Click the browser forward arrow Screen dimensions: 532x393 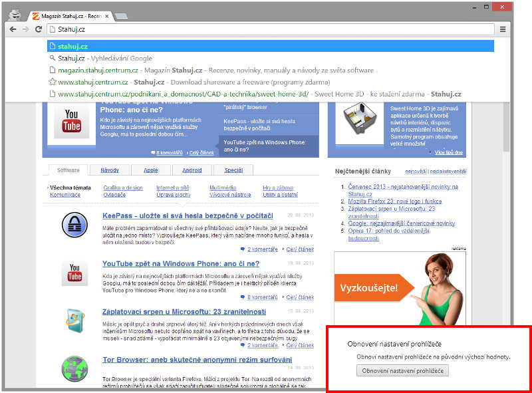[26, 29]
